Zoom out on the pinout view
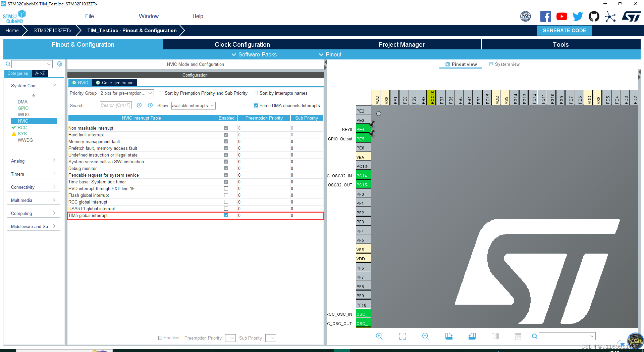 [425, 336]
